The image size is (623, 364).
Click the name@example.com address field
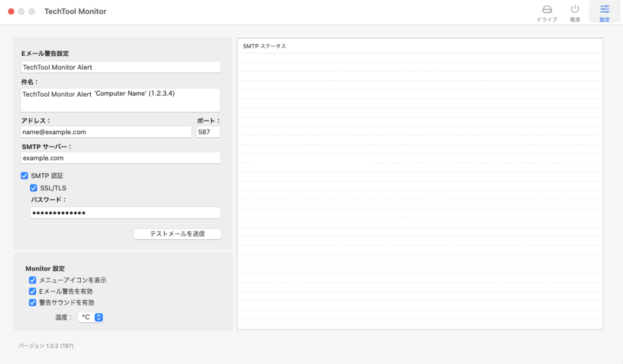pyautogui.click(x=106, y=132)
